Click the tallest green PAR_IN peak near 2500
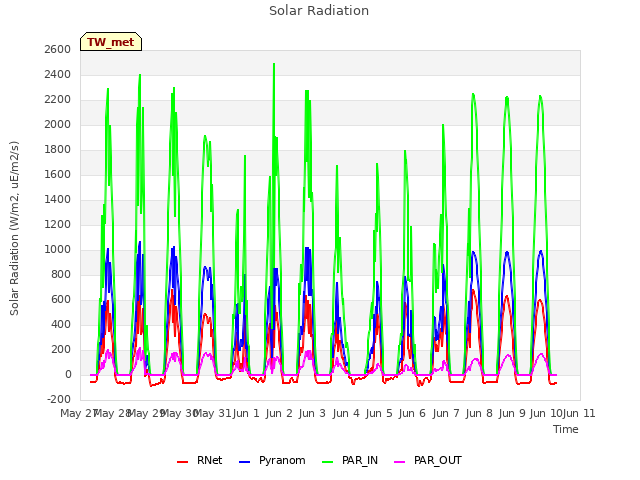 pyautogui.click(x=274, y=64)
